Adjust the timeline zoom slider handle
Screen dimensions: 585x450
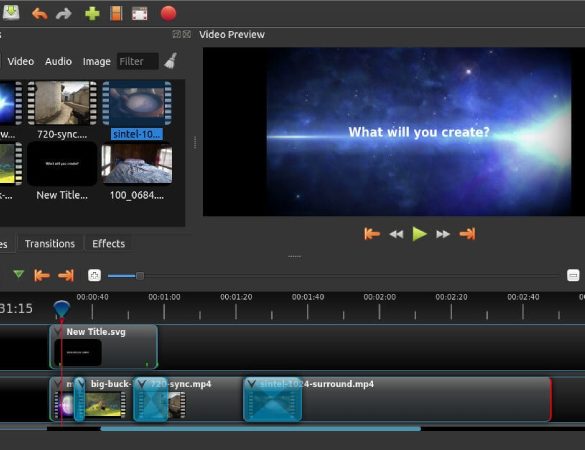[x=140, y=276]
